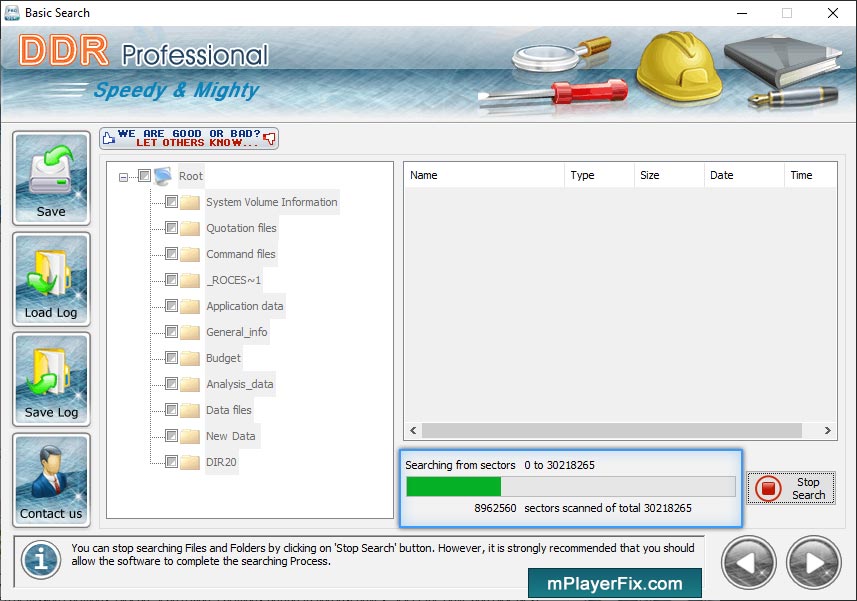
Task: Select the Command files label
Action: click(x=240, y=254)
